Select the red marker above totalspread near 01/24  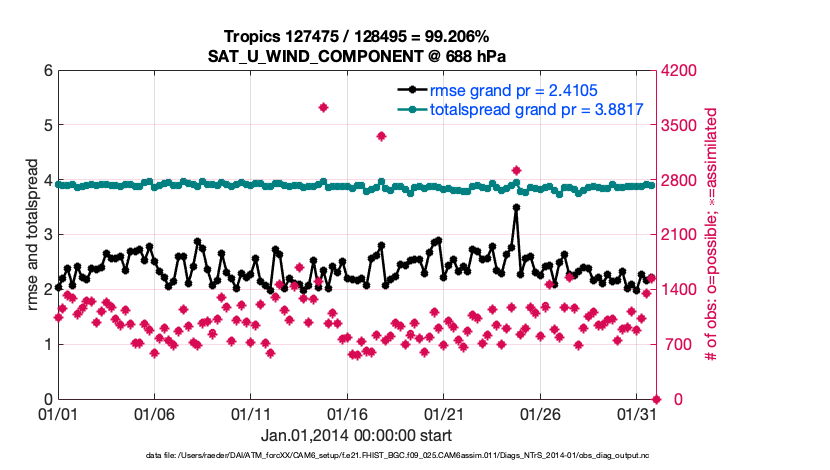click(x=516, y=171)
